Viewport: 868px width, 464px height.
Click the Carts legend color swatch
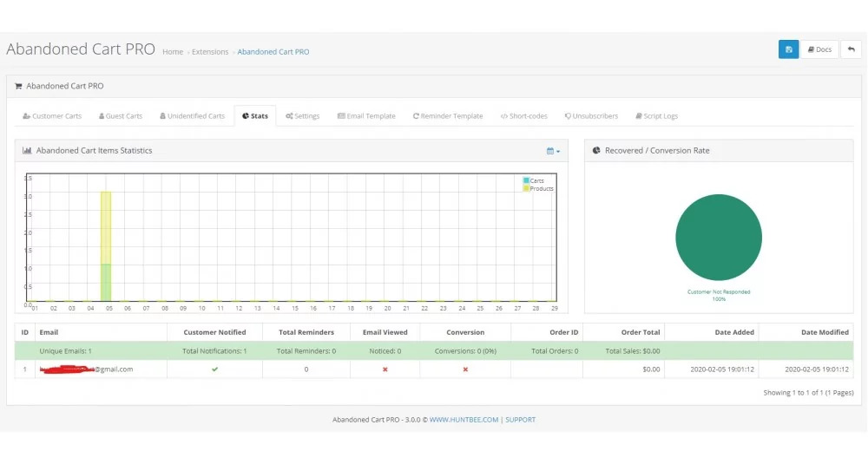click(x=526, y=180)
